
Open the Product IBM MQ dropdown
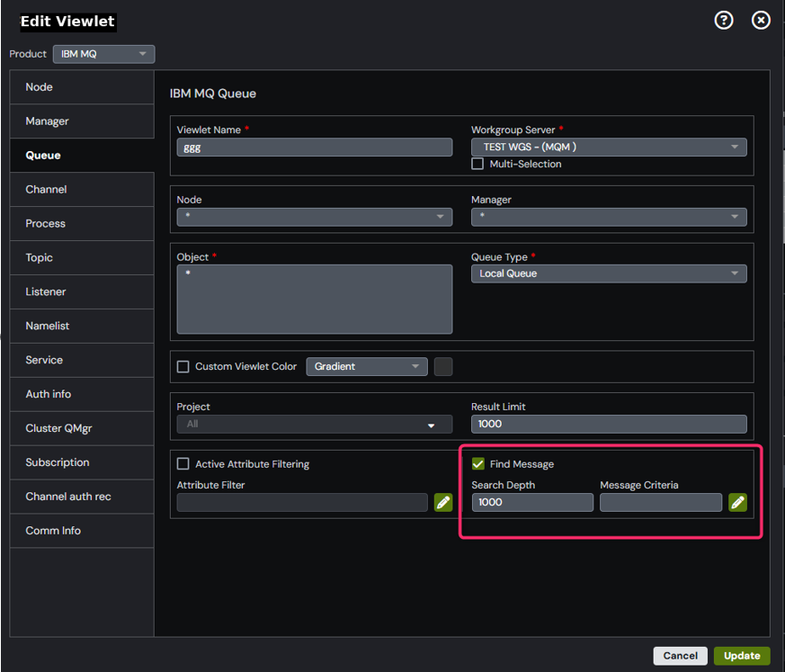[x=103, y=54]
